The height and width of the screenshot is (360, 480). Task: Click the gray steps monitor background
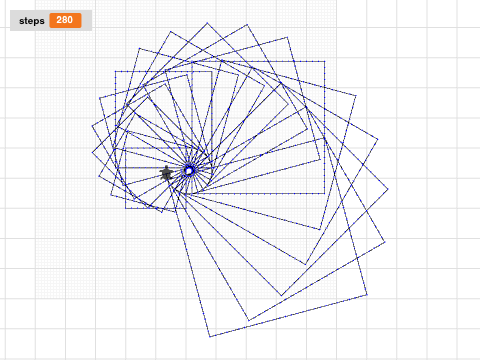(x=51, y=20)
